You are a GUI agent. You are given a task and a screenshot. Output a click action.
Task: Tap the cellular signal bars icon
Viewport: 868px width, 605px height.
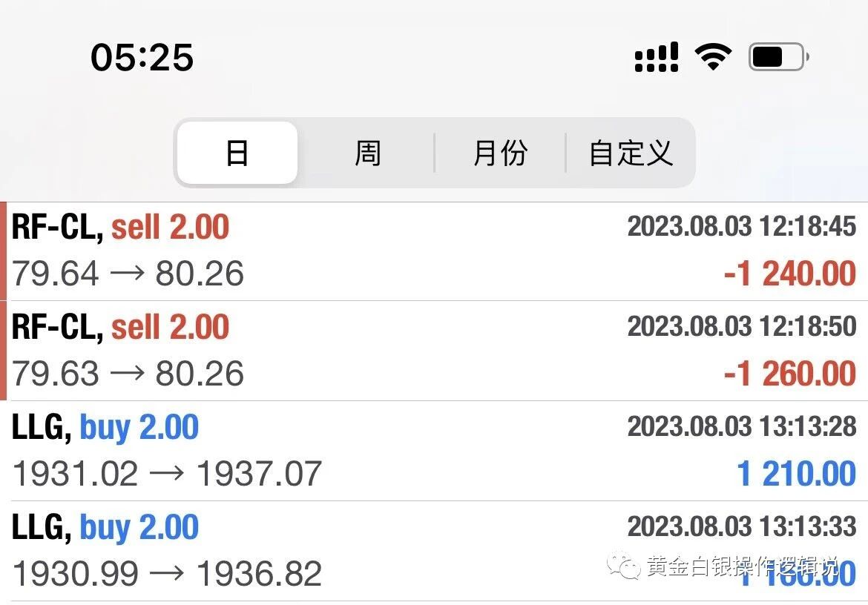pos(657,57)
